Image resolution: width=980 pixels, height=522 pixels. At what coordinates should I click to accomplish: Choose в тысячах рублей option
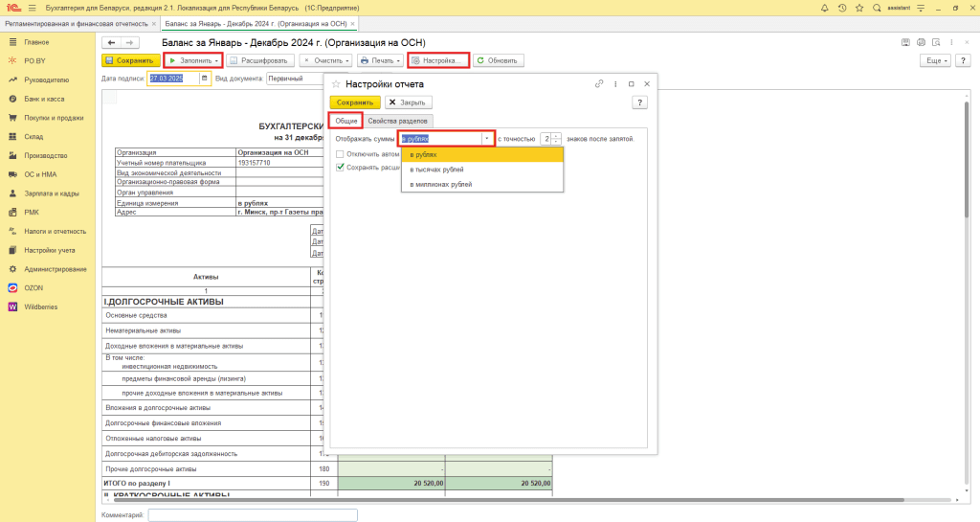point(482,170)
